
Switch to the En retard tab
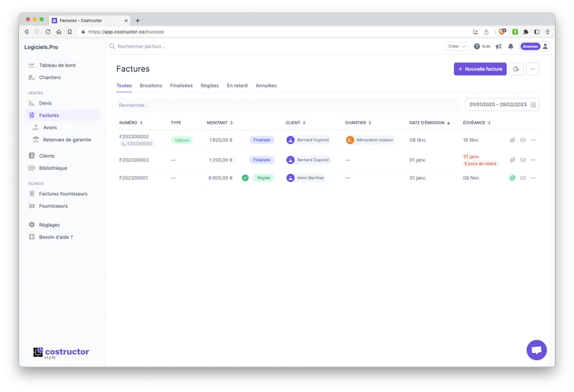237,85
